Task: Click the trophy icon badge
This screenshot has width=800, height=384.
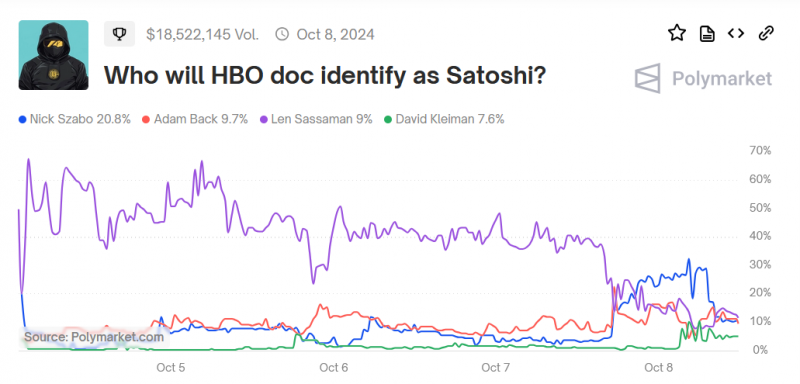Action: click(119, 34)
